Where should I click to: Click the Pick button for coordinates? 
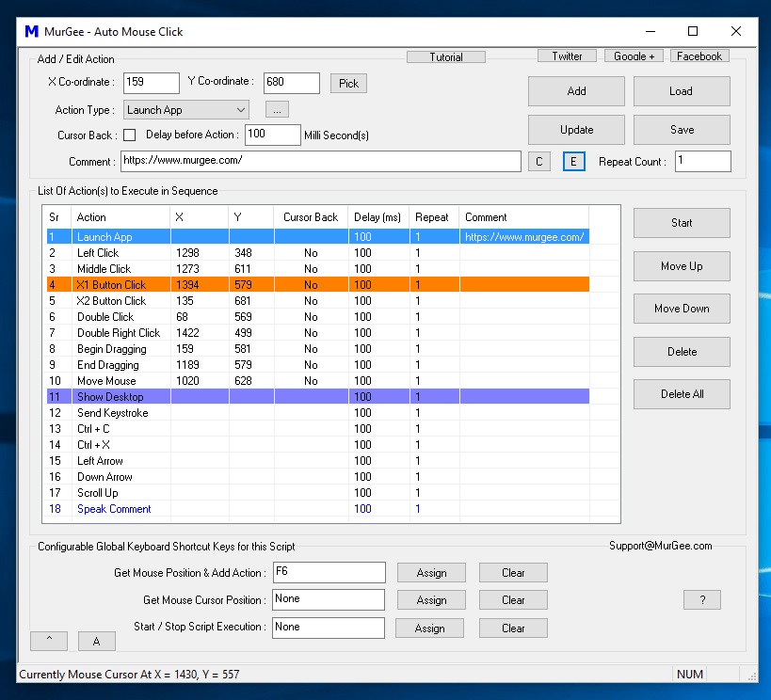coord(348,83)
